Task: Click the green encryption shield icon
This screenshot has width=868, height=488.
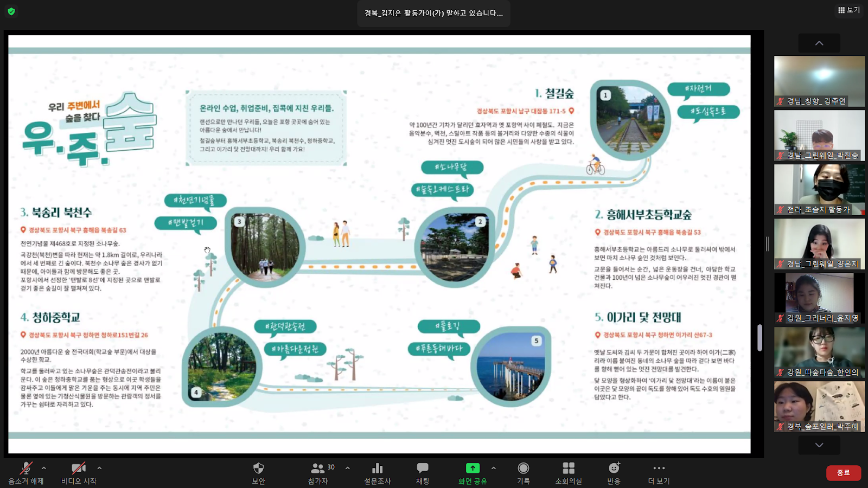Action: [x=11, y=11]
